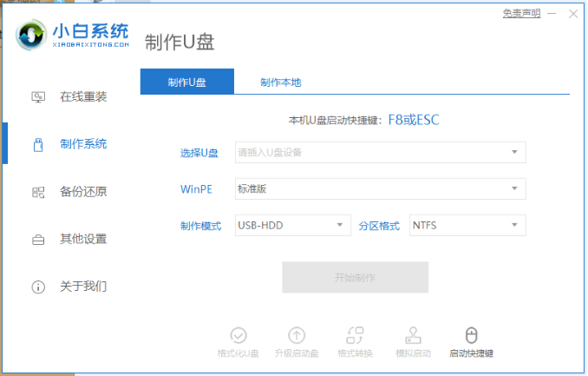588x376 pixels.
Task: Select the 在线重装 monitor icon in sidebar
Action: 38,96
